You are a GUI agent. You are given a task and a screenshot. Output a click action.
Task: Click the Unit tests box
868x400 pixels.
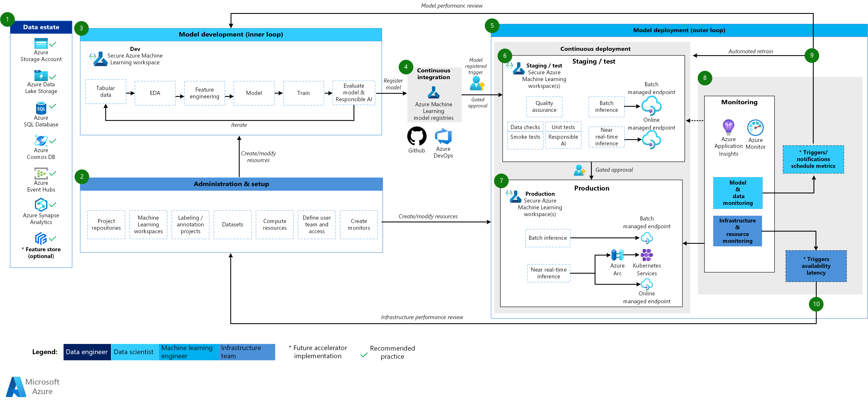pyautogui.click(x=563, y=127)
